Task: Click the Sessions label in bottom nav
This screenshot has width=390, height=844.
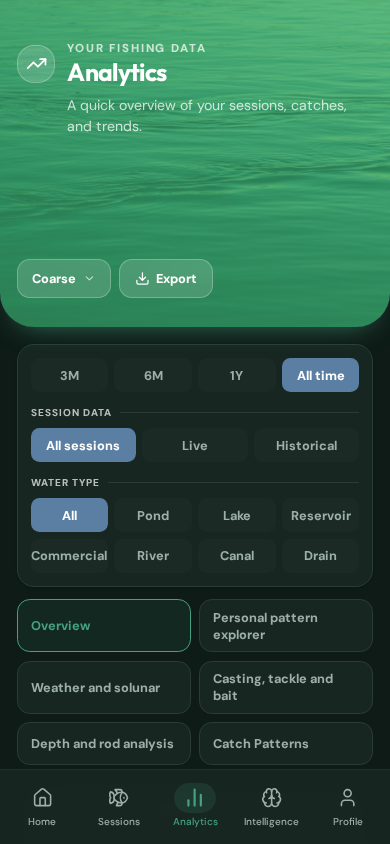Action: pyautogui.click(x=119, y=821)
